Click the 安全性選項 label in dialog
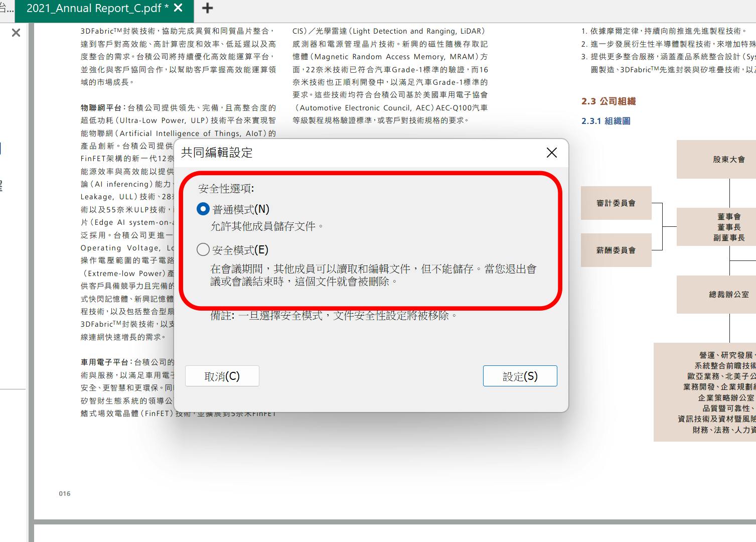The image size is (756, 542). tap(226, 189)
